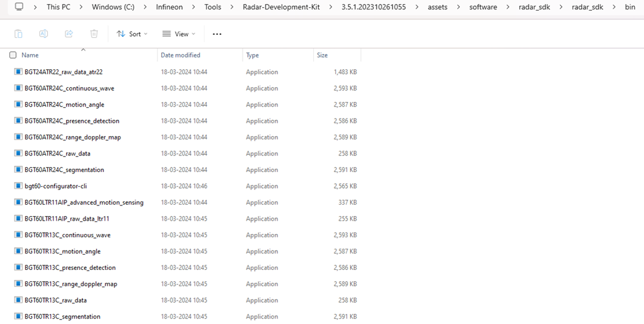
Task: Toggle the select-all checkbox beside Name
Action: (13, 55)
